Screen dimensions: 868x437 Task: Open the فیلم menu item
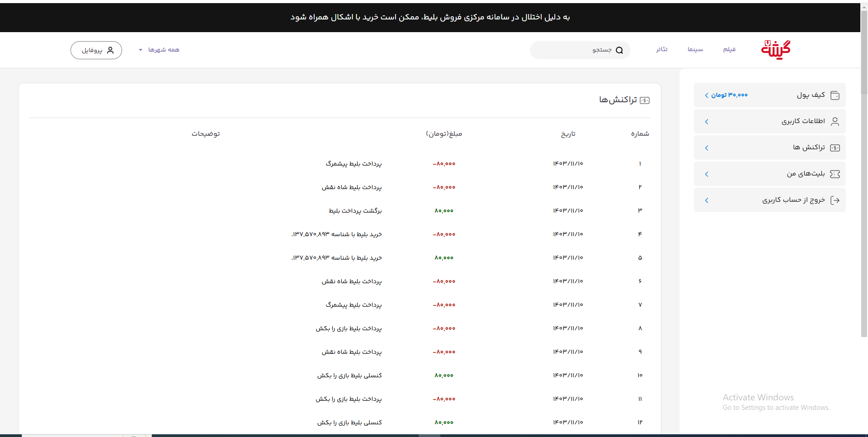729,49
